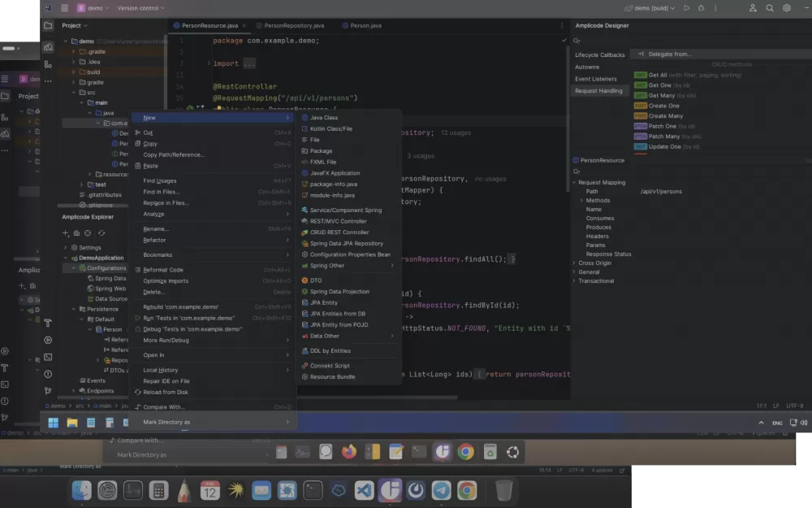Select JPA Entity in the New submenu
Screen dimensions: 812x508
pyautogui.click(x=323, y=302)
